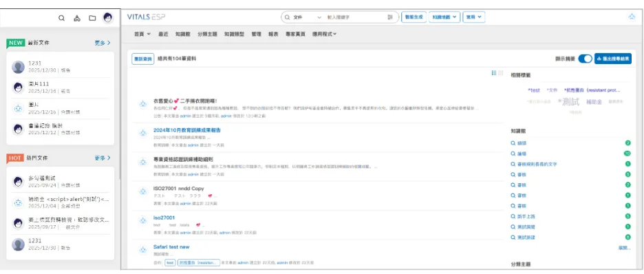The width and height of the screenshot is (644, 274).
Task: Switch results to list view icon
Action: point(494,73)
